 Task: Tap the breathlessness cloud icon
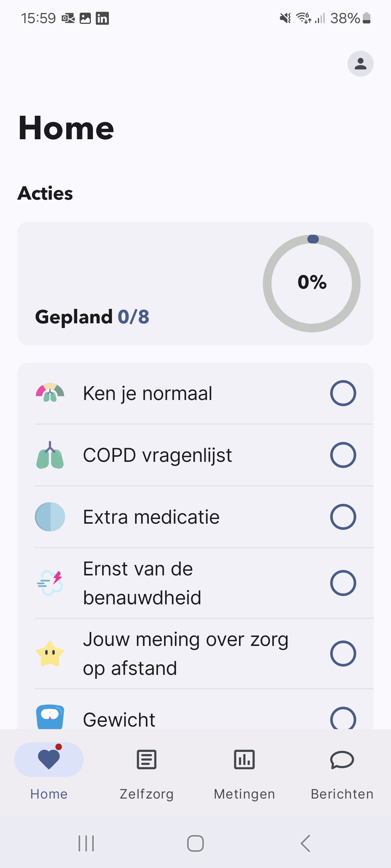50,583
